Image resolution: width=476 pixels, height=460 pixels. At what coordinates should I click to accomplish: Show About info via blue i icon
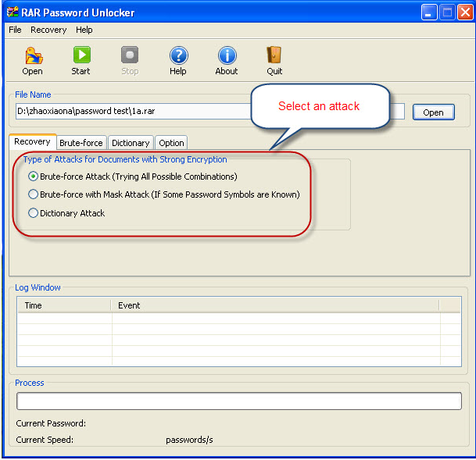click(x=227, y=55)
